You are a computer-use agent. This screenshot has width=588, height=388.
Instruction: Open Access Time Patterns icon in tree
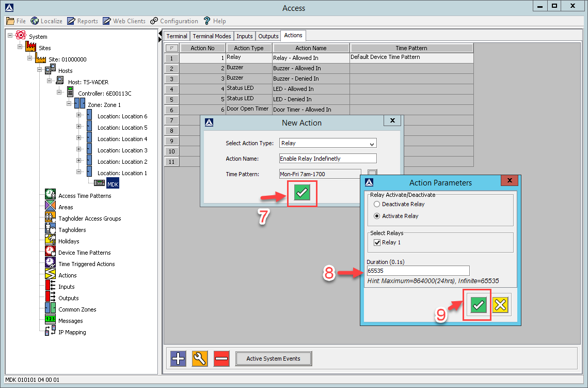point(50,194)
